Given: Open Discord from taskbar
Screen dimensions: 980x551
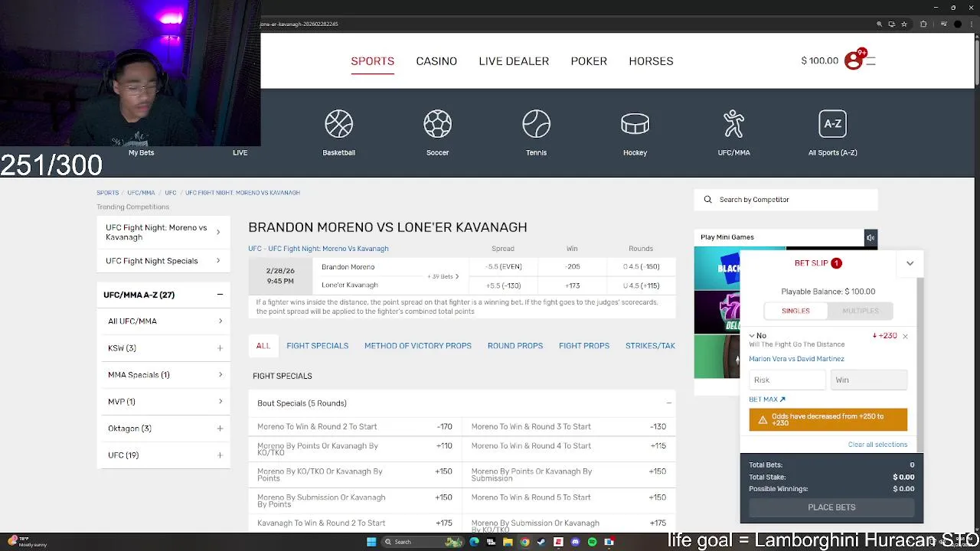Looking at the screenshot, I should pos(575,542).
